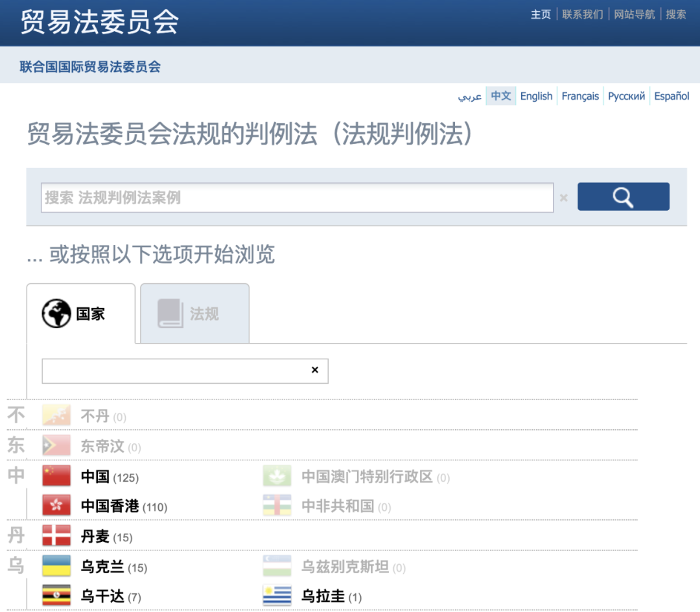Click the Uganda flag icon
The height and width of the screenshot is (612, 700).
point(56,595)
